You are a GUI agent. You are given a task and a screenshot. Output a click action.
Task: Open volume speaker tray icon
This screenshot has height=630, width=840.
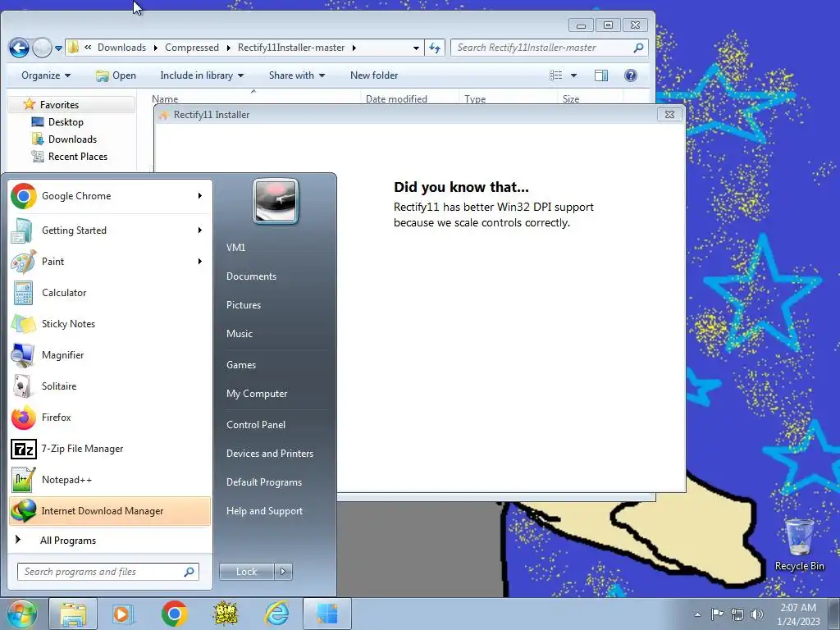coord(757,614)
